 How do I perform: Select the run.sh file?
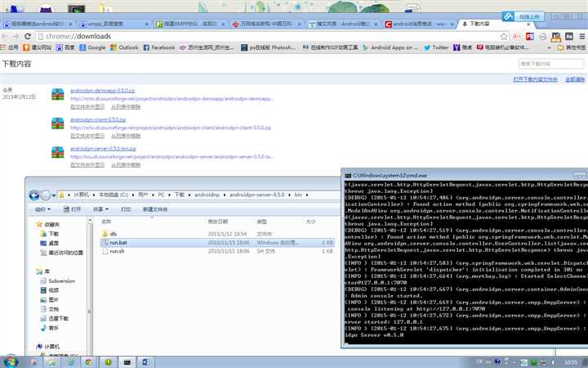[x=216, y=251]
